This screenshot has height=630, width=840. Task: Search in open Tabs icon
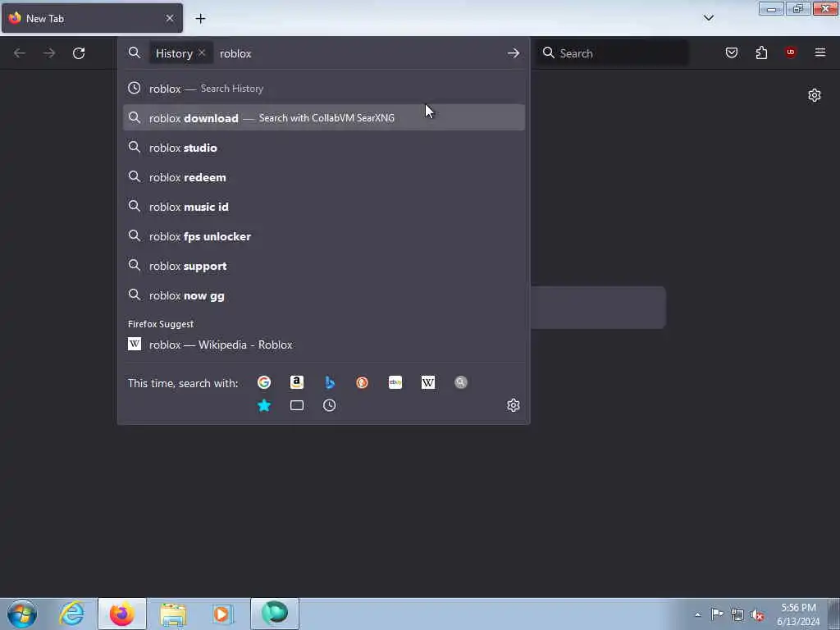point(297,405)
